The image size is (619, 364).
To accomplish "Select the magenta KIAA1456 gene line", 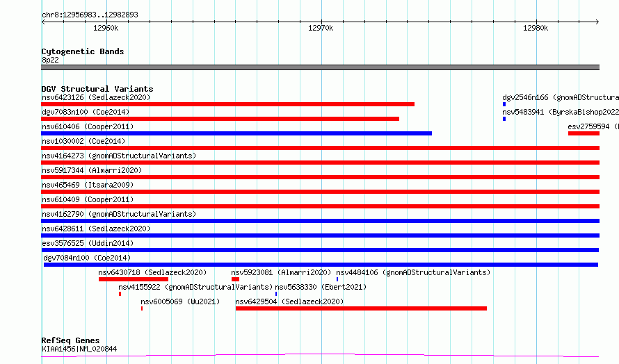I will [x=320, y=356].
